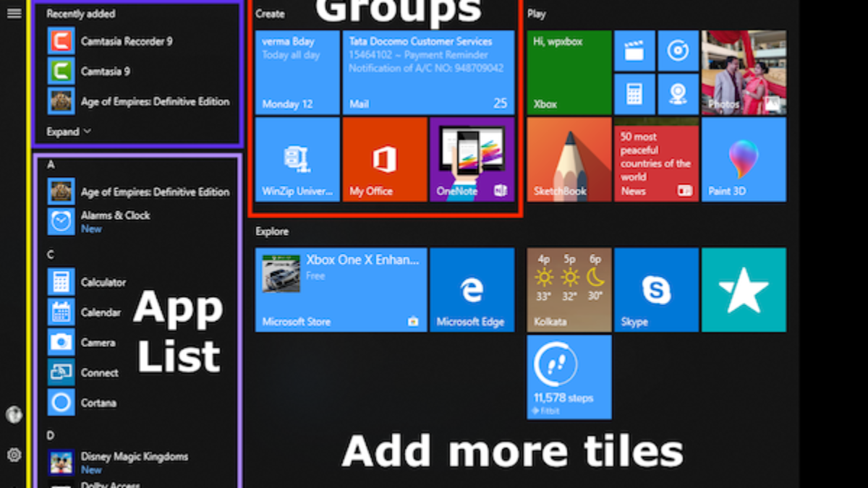Open the hamburger menu in the left rail
This screenshot has height=488, width=868.
click(14, 13)
